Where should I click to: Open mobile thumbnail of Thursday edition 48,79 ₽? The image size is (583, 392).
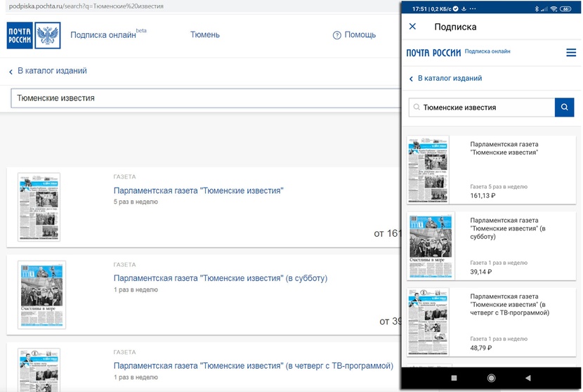(x=428, y=322)
